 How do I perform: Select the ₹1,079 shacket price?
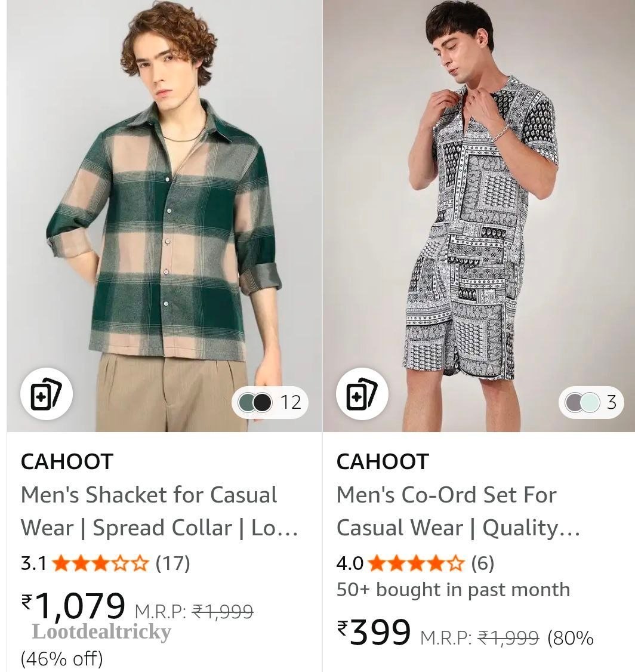(x=73, y=606)
